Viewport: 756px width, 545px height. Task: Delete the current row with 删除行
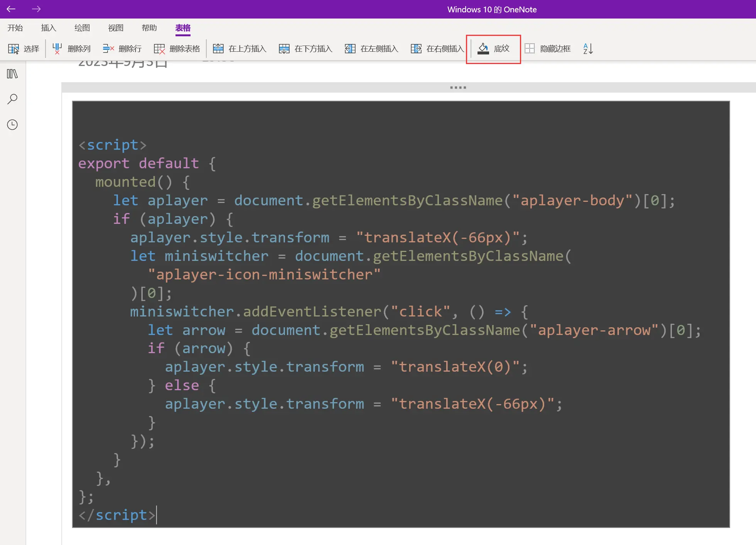point(122,49)
